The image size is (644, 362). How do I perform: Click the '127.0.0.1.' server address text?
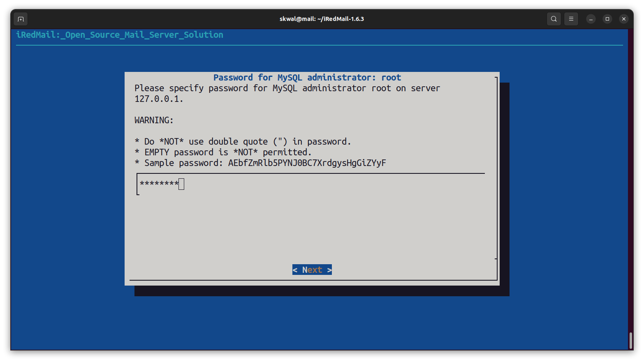pyautogui.click(x=159, y=99)
